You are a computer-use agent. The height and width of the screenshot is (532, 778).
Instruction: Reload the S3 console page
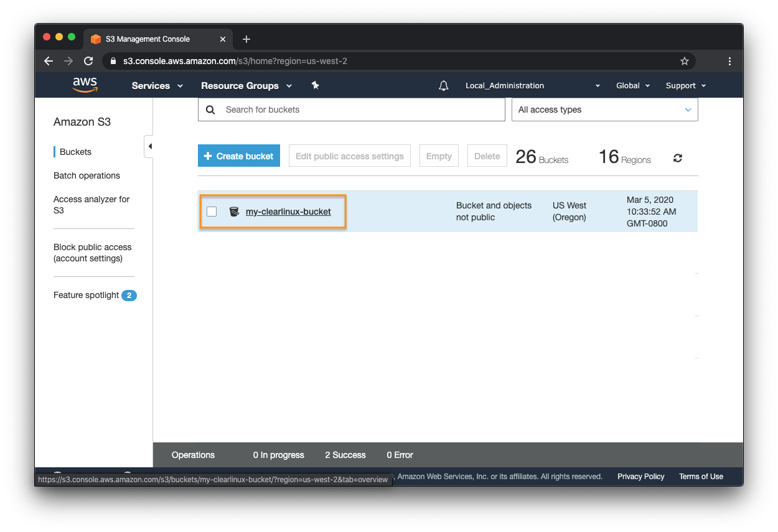click(88, 61)
